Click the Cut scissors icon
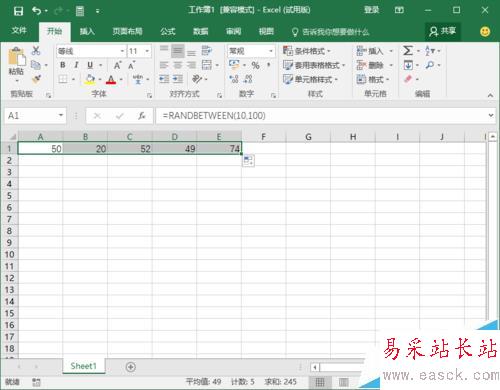Viewport: 500px width, 390px height. pyautogui.click(x=36, y=51)
